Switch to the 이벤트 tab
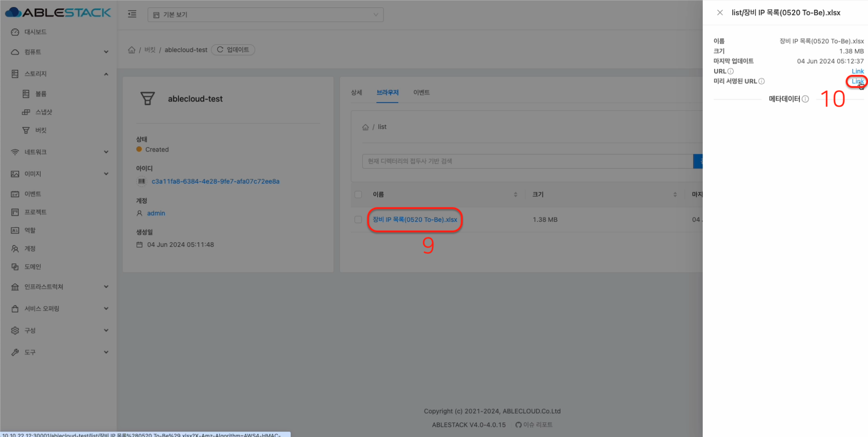This screenshot has height=437, width=868. pos(422,93)
